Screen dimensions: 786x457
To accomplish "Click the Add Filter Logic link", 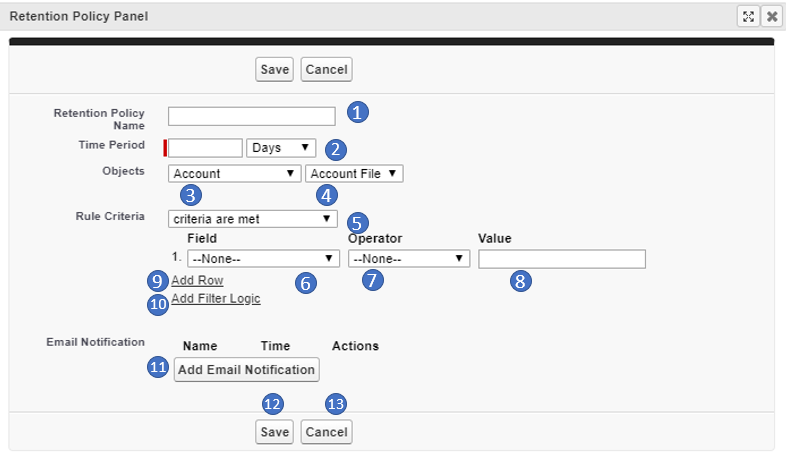I will click(x=215, y=299).
